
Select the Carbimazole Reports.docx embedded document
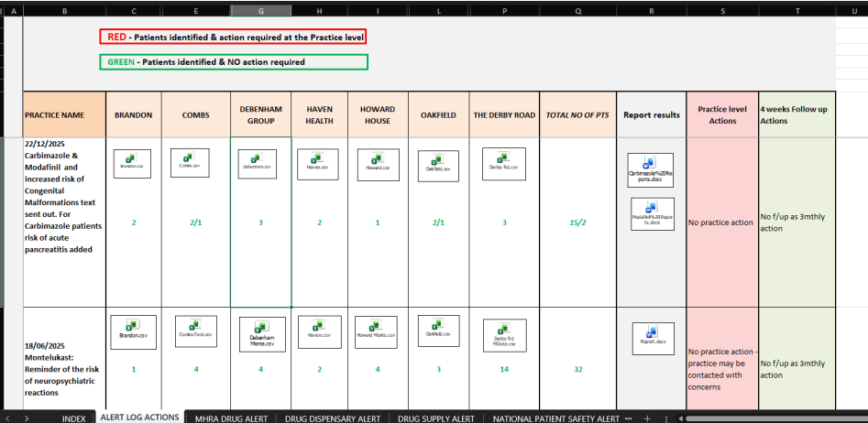point(651,170)
